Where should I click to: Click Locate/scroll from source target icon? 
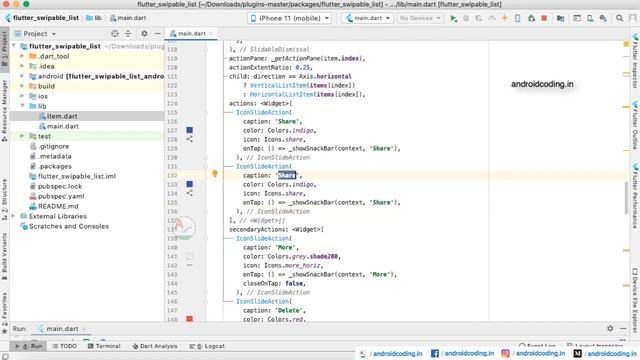tap(115, 33)
